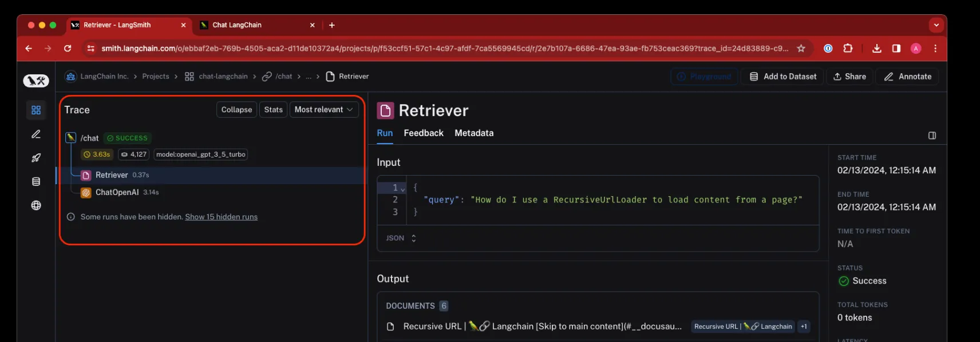Bookmark page with the star icon
980x342 pixels.
coord(801,49)
